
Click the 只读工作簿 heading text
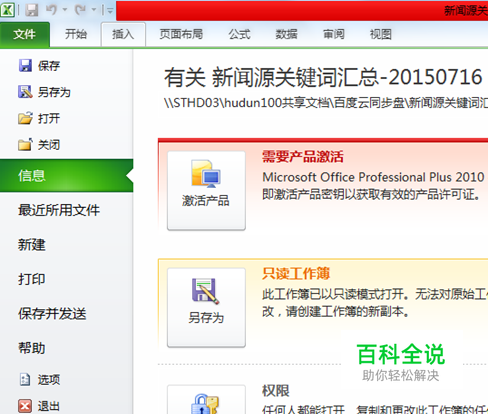[x=296, y=273]
